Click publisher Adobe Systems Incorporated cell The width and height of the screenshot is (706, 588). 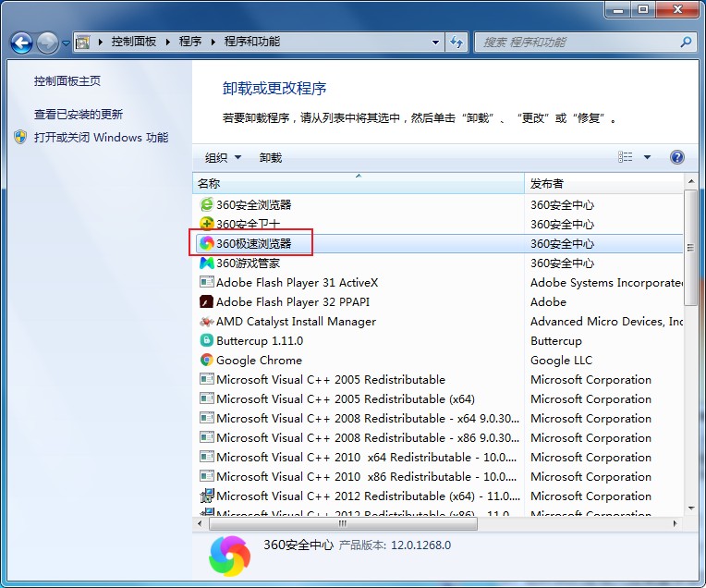[606, 283]
